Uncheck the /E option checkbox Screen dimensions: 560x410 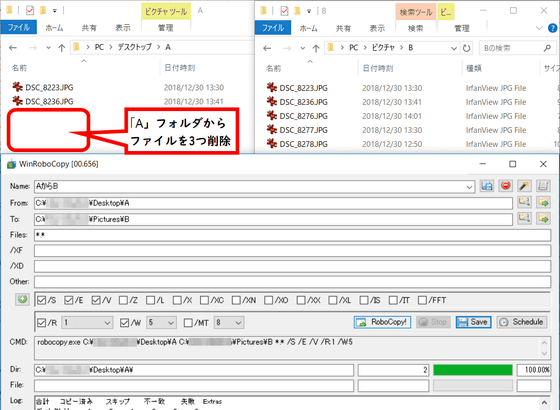(69, 300)
